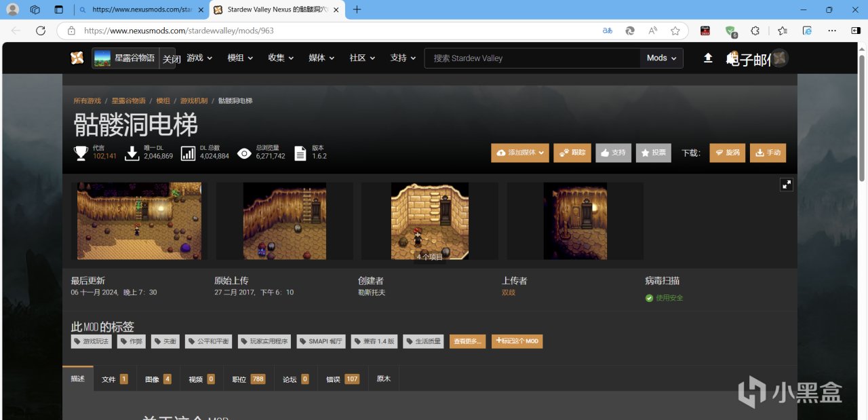
Task: Close the first nexusmods.com tab
Action: (200, 9)
